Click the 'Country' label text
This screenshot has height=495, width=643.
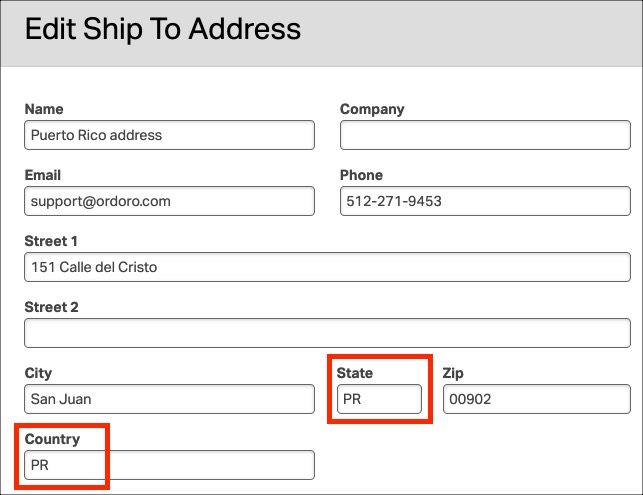[x=52, y=440]
